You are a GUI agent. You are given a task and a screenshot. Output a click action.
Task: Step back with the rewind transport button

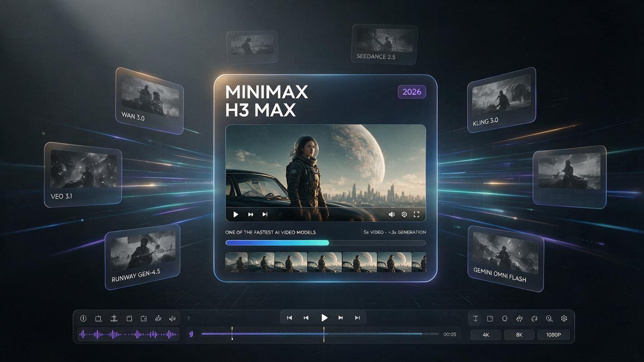(306, 318)
